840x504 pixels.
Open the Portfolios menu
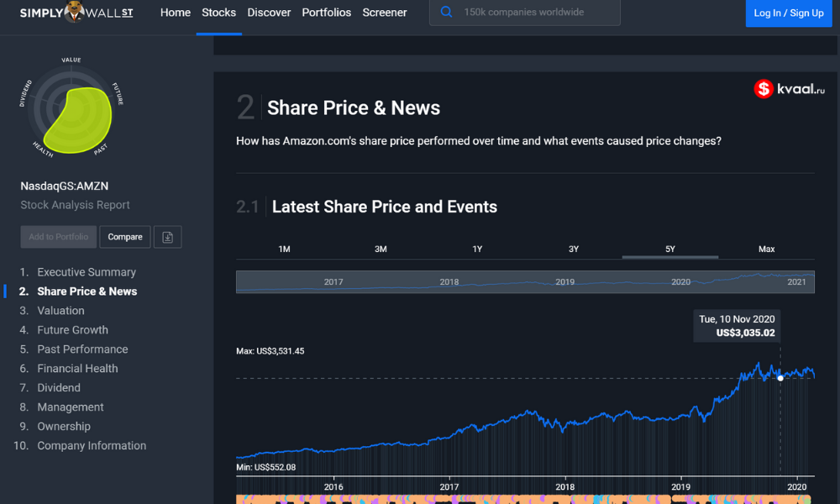[x=326, y=13]
